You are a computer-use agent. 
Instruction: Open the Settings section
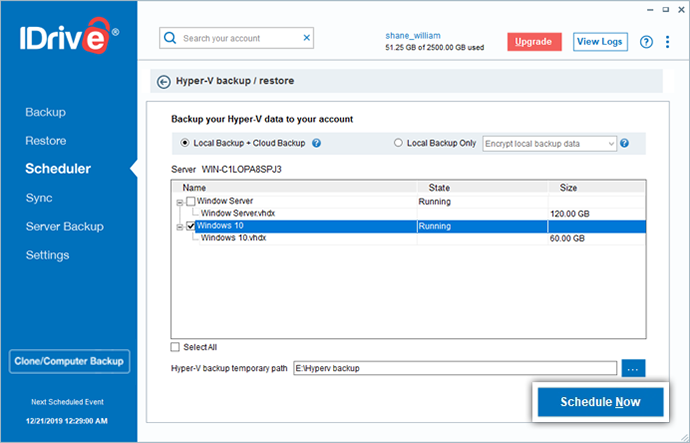click(x=48, y=255)
